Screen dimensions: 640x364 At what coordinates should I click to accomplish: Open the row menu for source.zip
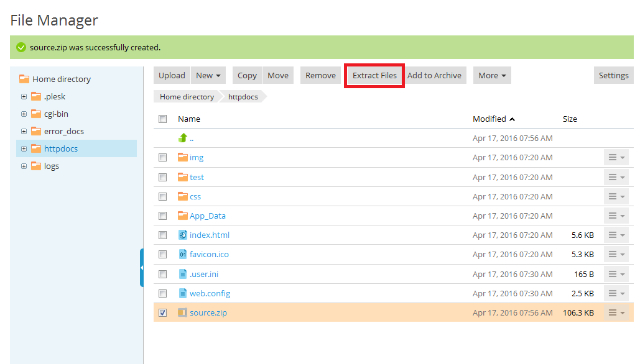coord(616,312)
